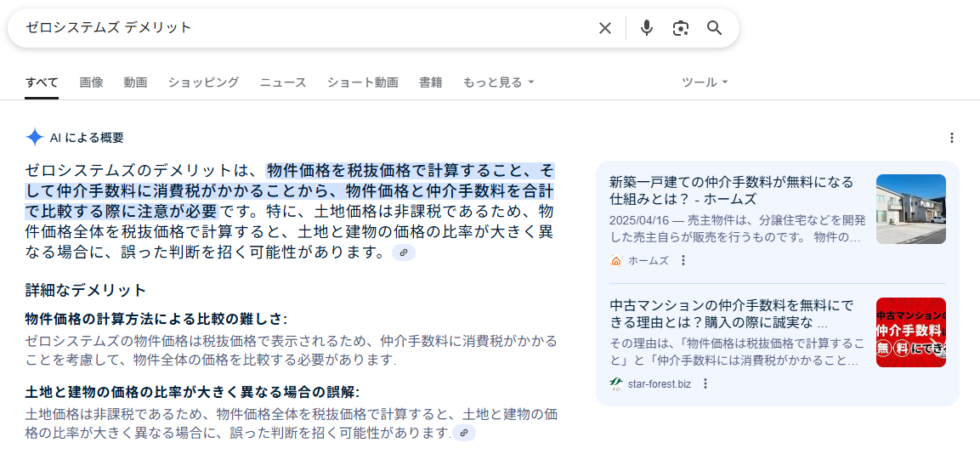Expand the ツール dropdown
Viewport: 980px width, 454px height.
(x=705, y=82)
